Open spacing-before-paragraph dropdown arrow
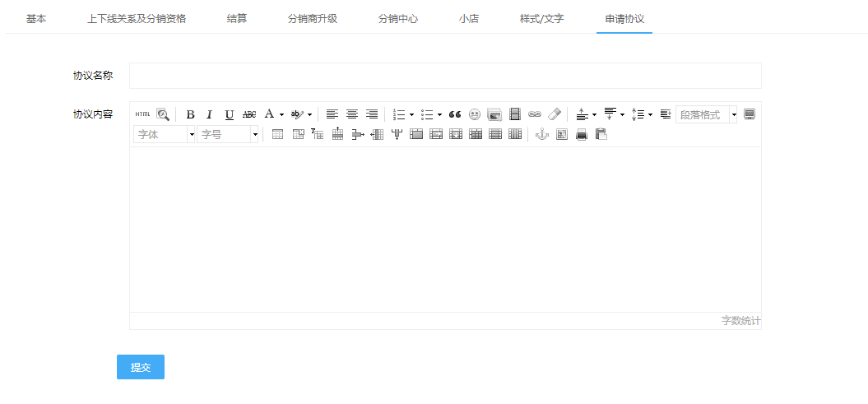This screenshot has height=404, width=868. point(595,114)
